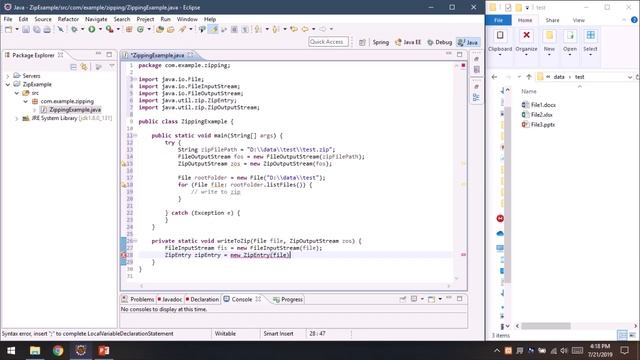Toggle Block Selection Mode
640x360 pixels.
pos(234,29)
